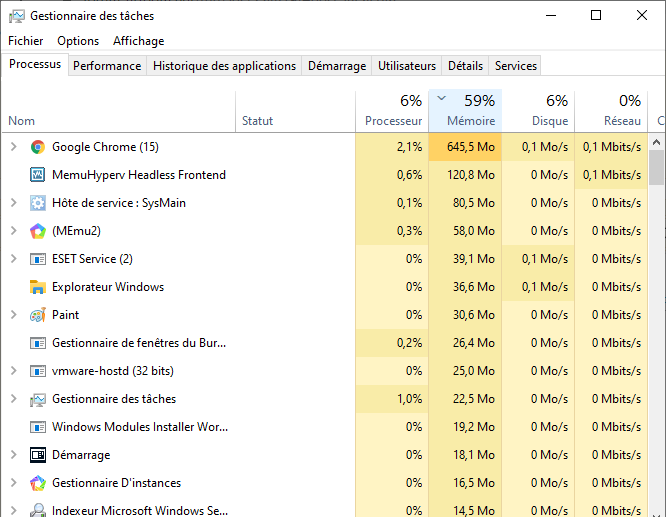Click the Gestionnaire de fenêtres du Bureau icon
Screen dimensions: 666x517
(x=38, y=343)
